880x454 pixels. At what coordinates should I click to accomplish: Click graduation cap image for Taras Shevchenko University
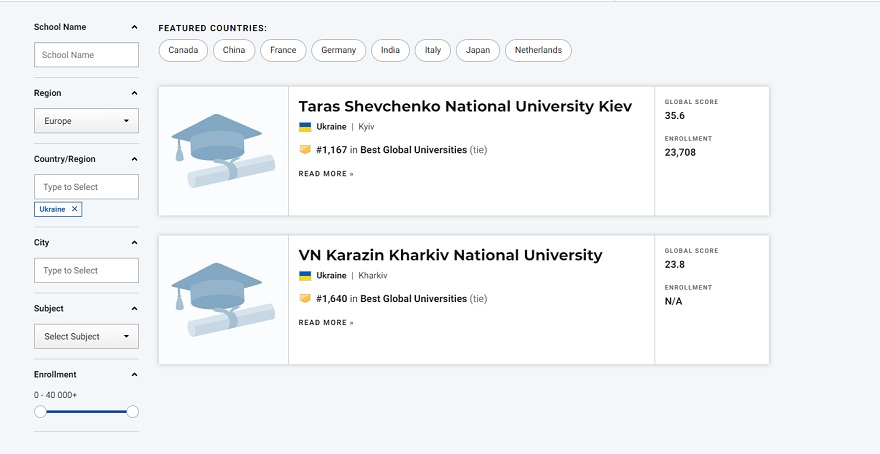[223, 150]
